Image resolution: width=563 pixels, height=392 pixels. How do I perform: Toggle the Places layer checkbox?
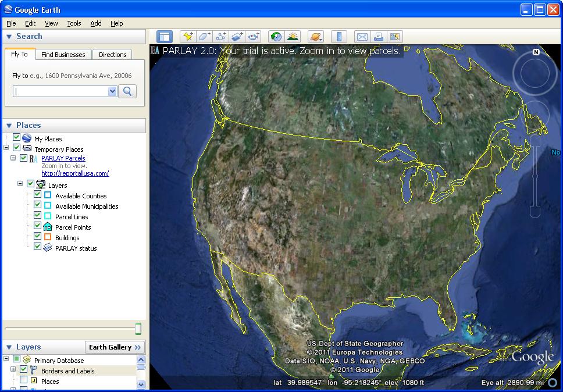click(24, 380)
